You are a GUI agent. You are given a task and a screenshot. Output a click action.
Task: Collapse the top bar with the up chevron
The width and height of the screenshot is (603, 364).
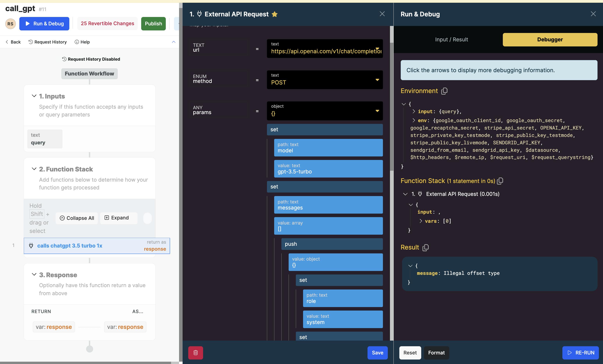click(x=174, y=42)
